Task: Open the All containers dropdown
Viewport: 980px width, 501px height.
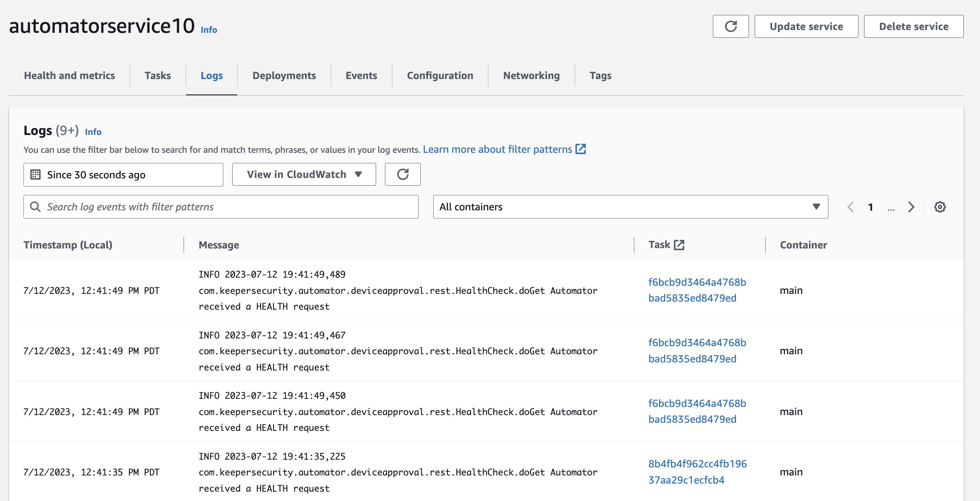Action: pos(630,207)
